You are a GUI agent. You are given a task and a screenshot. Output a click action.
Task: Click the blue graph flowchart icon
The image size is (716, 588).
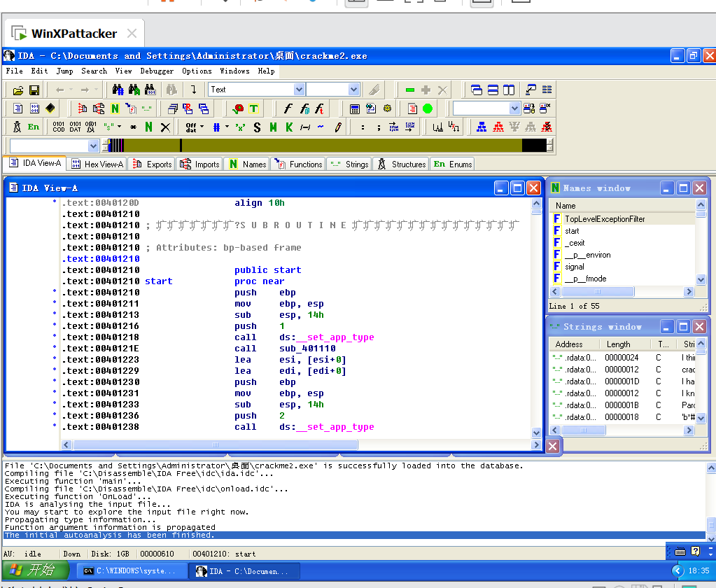[482, 127]
